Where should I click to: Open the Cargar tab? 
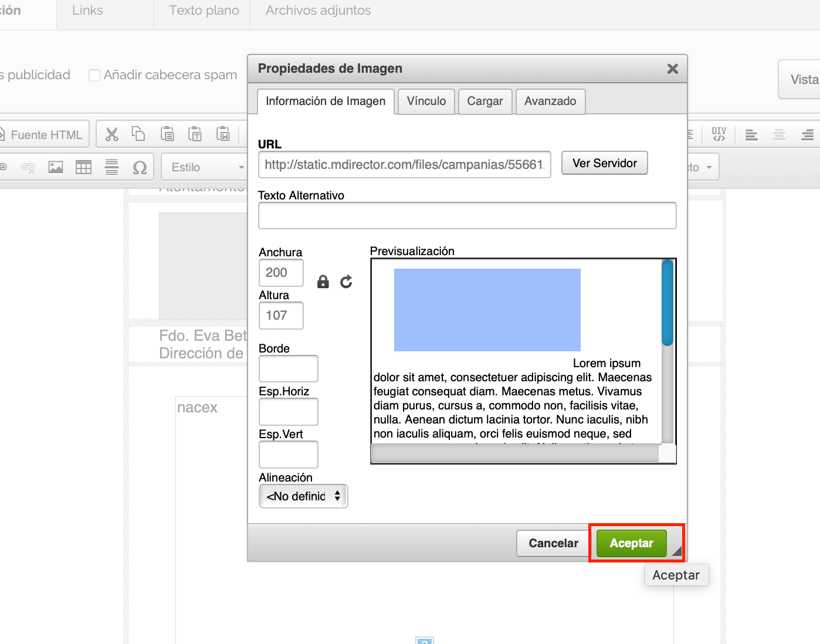pos(484,101)
